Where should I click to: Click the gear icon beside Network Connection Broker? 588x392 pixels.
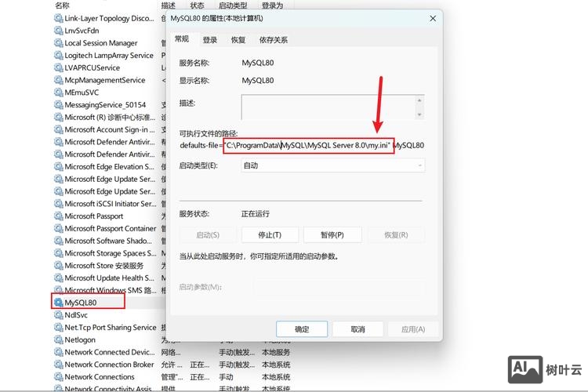pos(58,365)
